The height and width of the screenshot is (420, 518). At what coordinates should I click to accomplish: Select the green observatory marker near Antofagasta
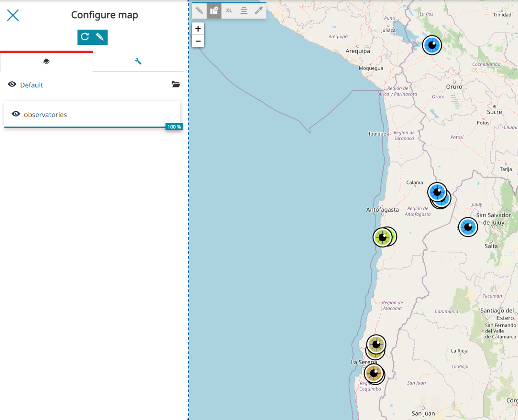pyautogui.click(x=383, y=237)
